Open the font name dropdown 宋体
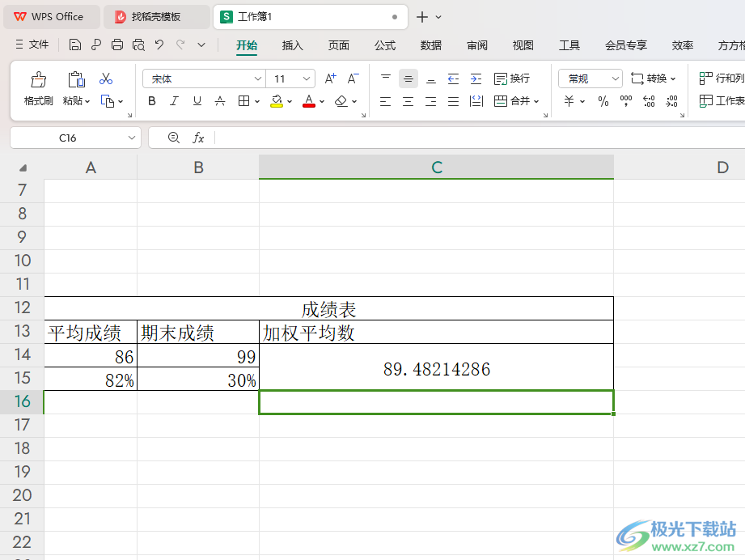 coord(257,79)
